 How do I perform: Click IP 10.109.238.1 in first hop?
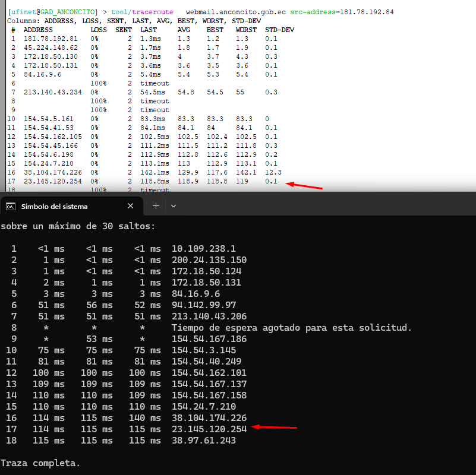[203, 249]
